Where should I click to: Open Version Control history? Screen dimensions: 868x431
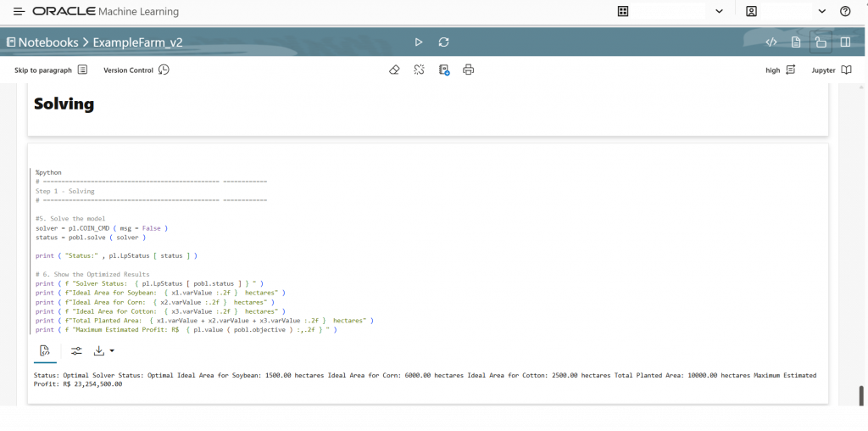coord(136,70)
